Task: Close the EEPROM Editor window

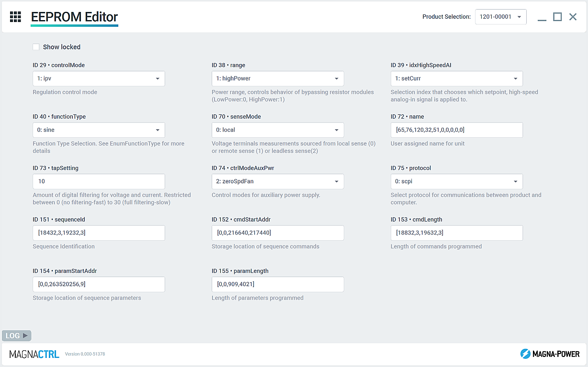Action: pyautogui.click(x=573, y=17)
